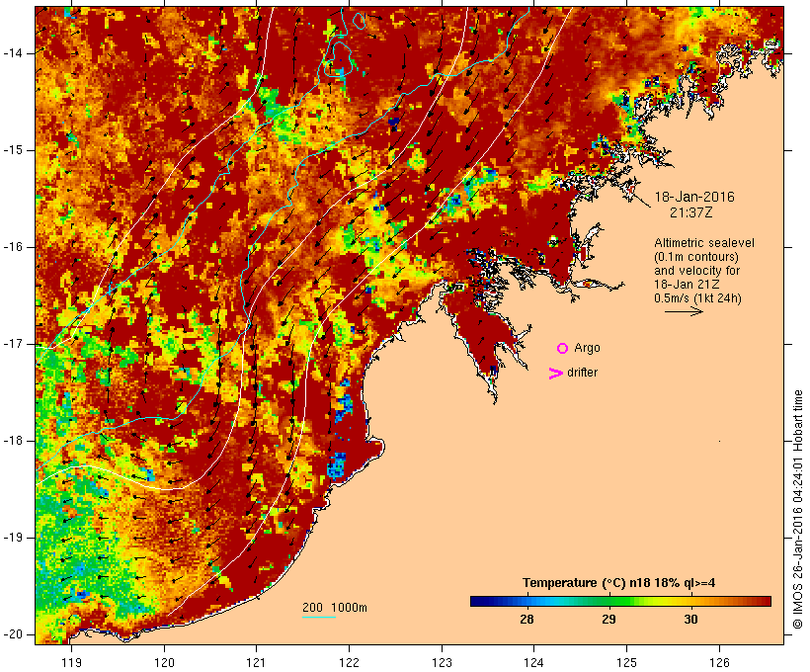Click the '1000m' isobath depth label
Image resolution: width=810 pixels, height=672 pixels.
click(349, 608)
